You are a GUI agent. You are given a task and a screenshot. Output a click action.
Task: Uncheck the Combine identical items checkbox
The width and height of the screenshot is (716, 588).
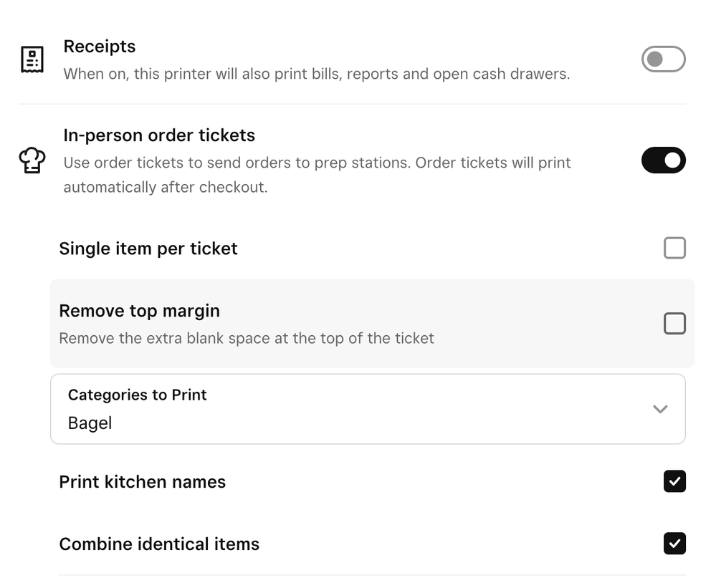click(x=674, y=544)
